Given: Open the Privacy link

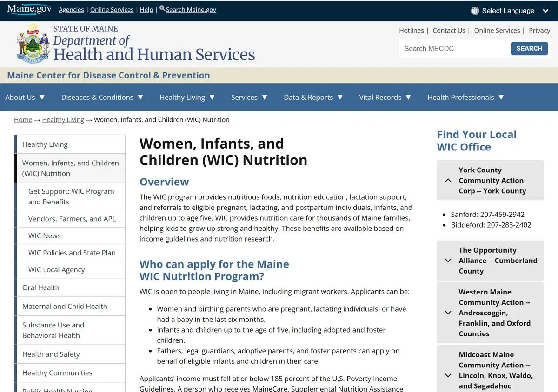Looking at the screenshot, I should coord(539,30).
